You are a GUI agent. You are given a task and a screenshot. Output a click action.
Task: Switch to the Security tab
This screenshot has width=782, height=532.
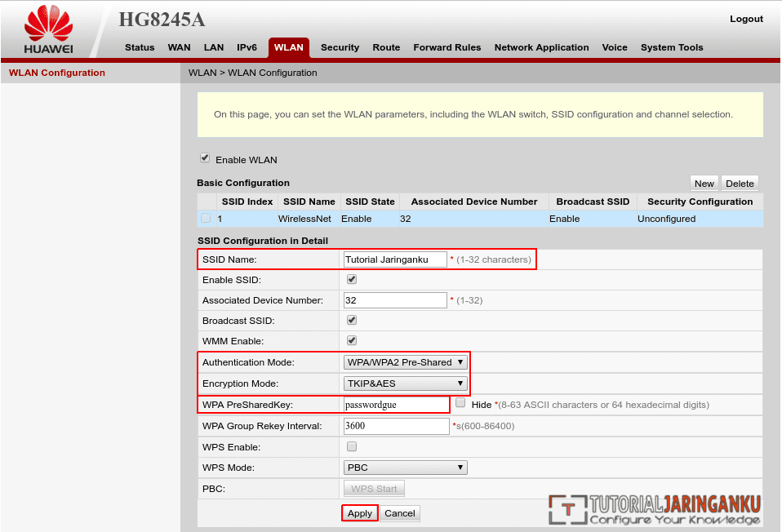tap(340, 47)
